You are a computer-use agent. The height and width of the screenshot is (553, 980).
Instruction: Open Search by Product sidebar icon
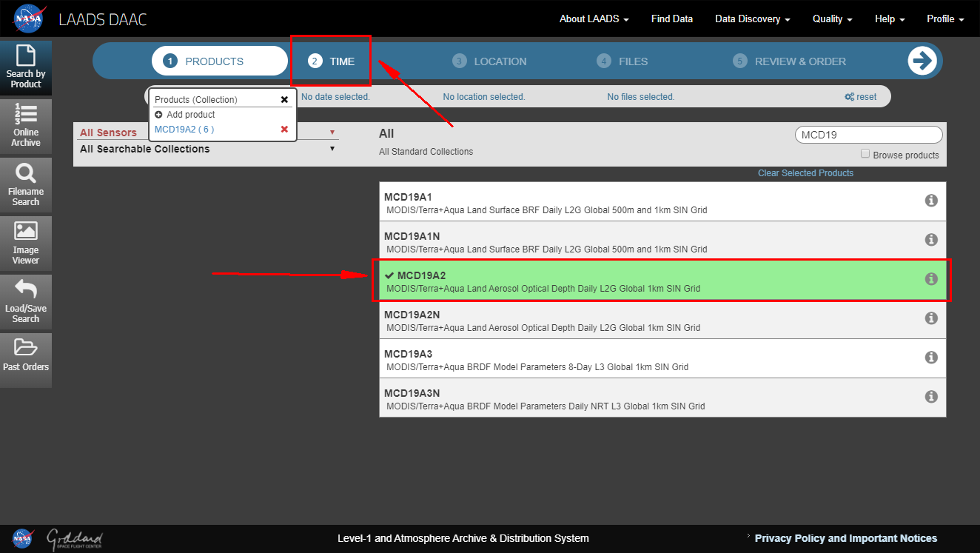tap(26, 67)
